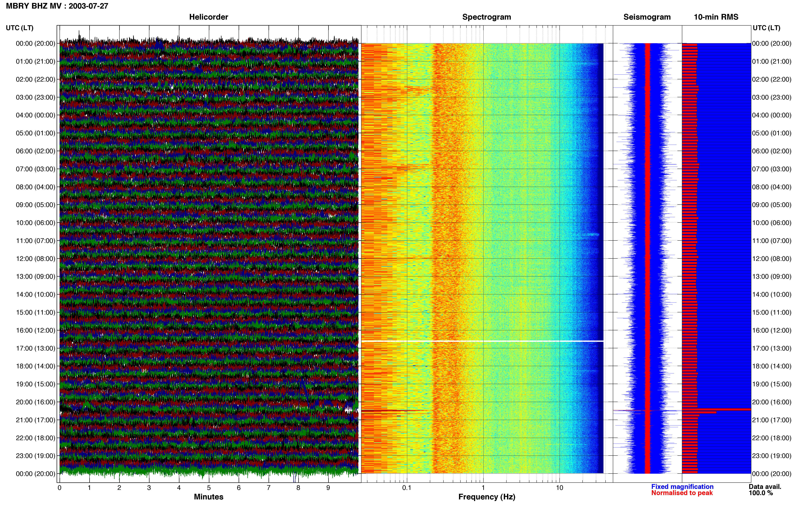Click the helicorder minute tick label '8'
812x508 pixels.
pos(298,488)
